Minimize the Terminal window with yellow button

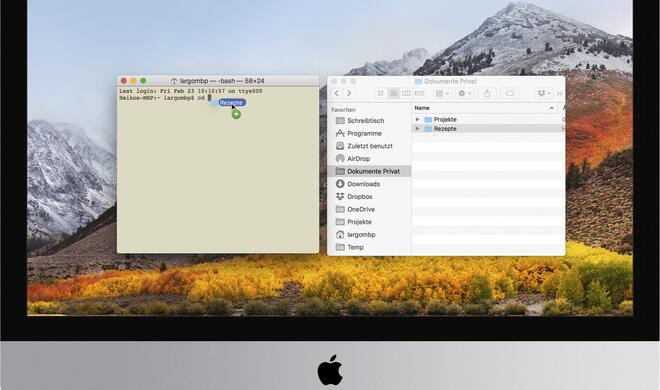tap(133, 80)
